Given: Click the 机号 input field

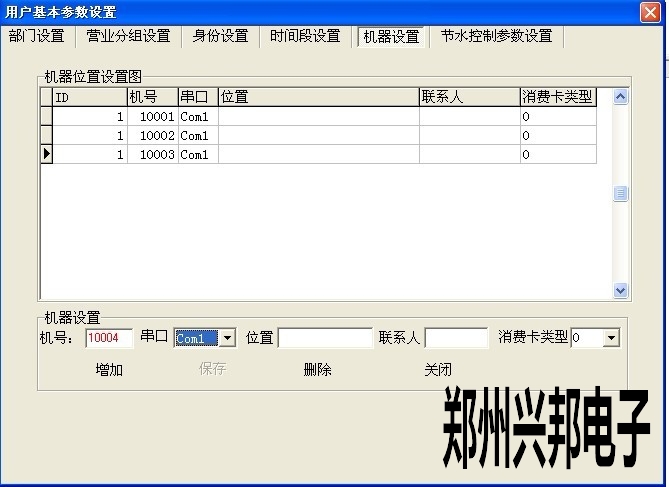Looking at the screenshot, I should tap(109, 338).
